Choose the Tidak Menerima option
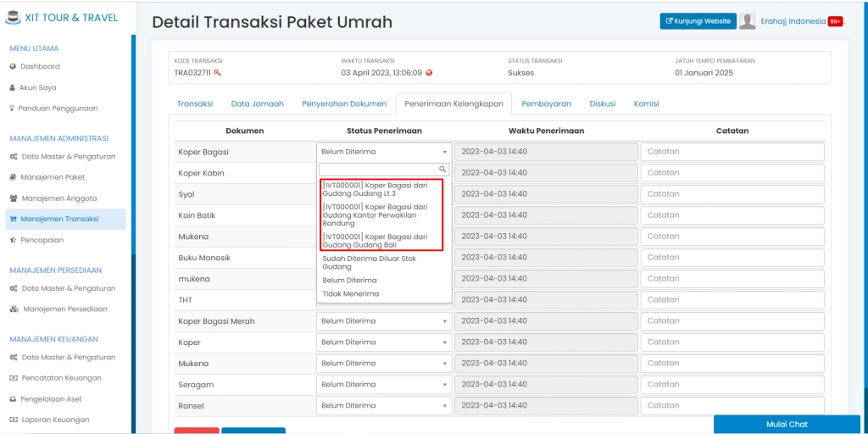This screenshot has height=434, width=868. (x=351, y=294)
